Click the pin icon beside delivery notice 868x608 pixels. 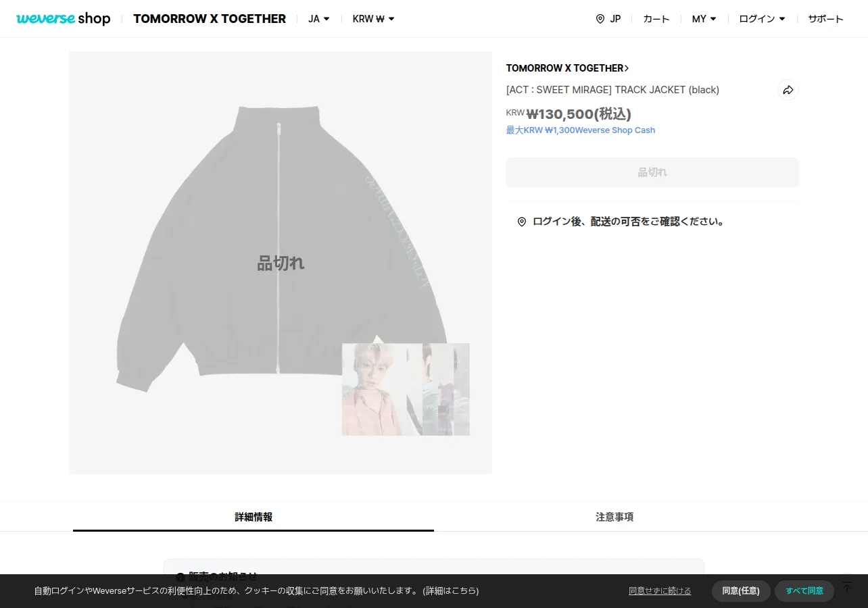(521, 222)
